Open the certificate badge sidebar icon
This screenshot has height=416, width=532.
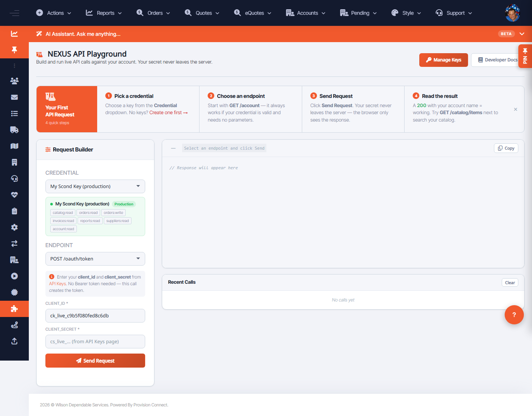(14, 292)
